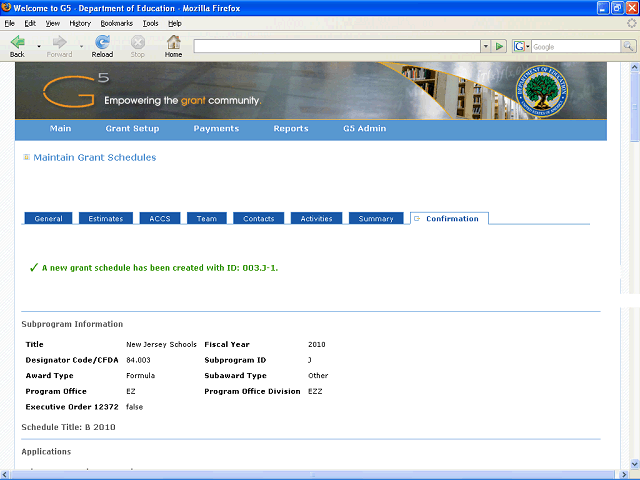Open the Main navigation item
Screen dimensions: 640x480
click(60, 129)
